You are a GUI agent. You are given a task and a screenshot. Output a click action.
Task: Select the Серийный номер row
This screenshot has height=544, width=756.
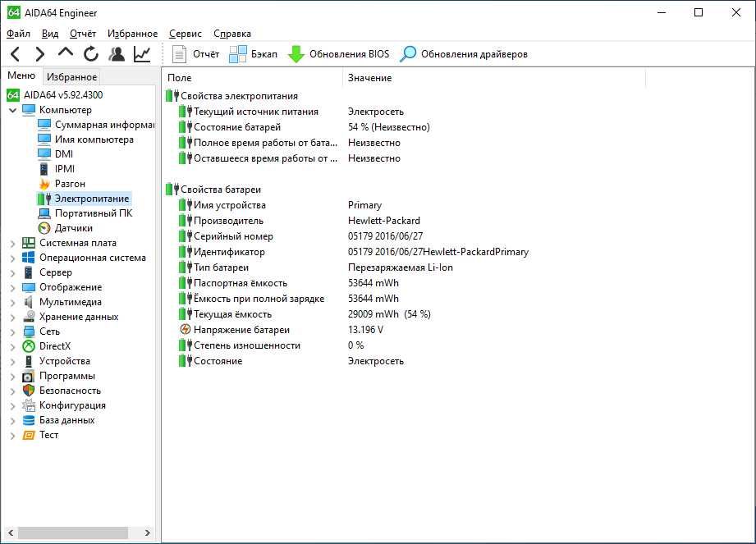301,236
